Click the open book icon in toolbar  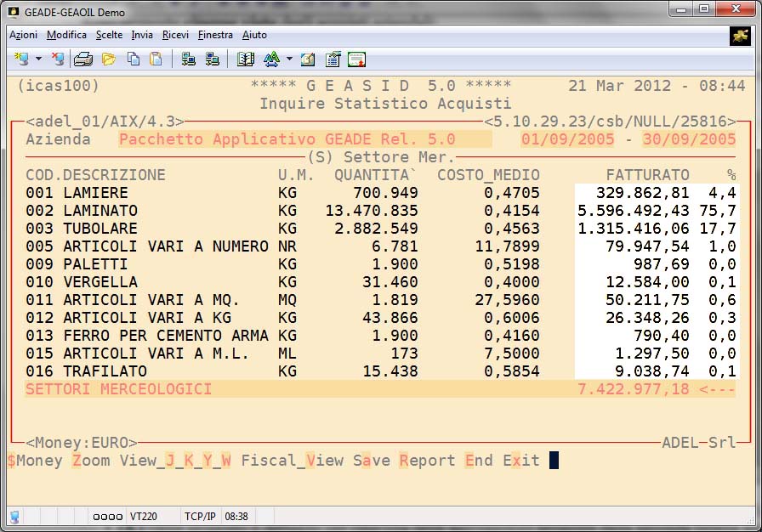click(246, 59)
